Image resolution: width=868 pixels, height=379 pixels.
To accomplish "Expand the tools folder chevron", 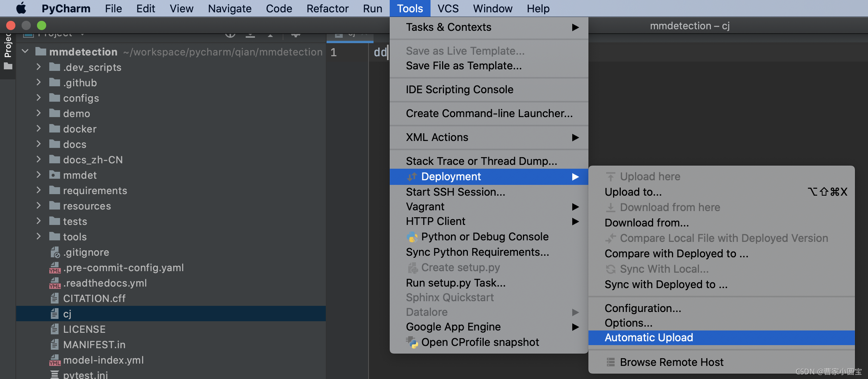I will tap(39, 236).
